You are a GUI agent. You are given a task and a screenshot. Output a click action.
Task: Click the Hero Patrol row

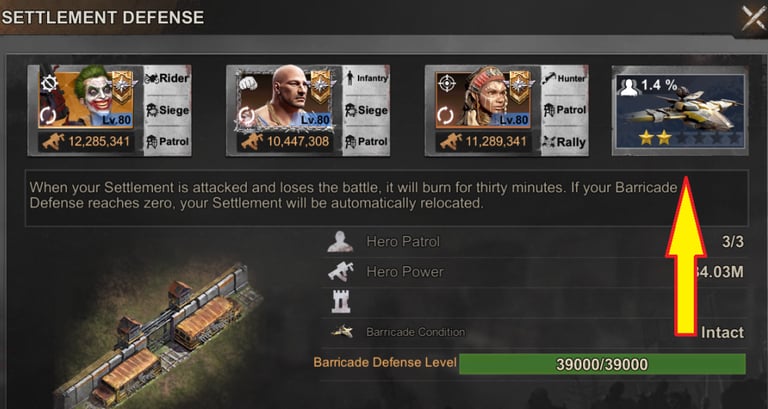536,241
